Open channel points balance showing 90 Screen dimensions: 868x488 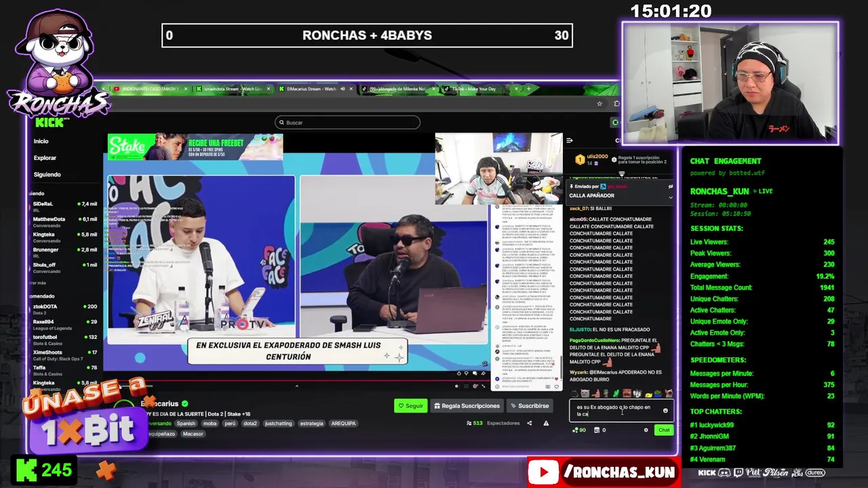(579, 430)
